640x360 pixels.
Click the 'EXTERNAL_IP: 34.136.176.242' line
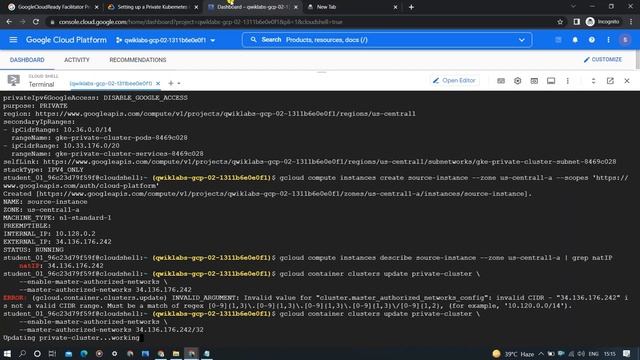point(57,242)
